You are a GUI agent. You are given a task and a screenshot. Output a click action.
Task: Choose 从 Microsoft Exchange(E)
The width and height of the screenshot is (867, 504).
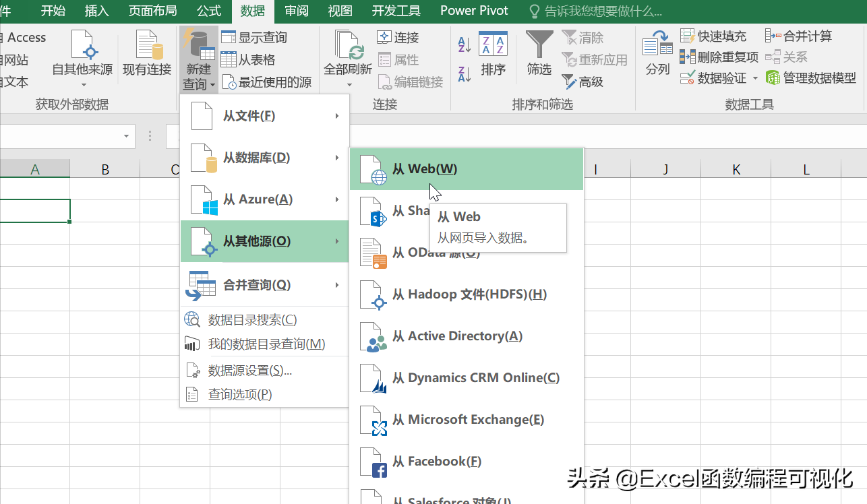[x=467, y=420]
